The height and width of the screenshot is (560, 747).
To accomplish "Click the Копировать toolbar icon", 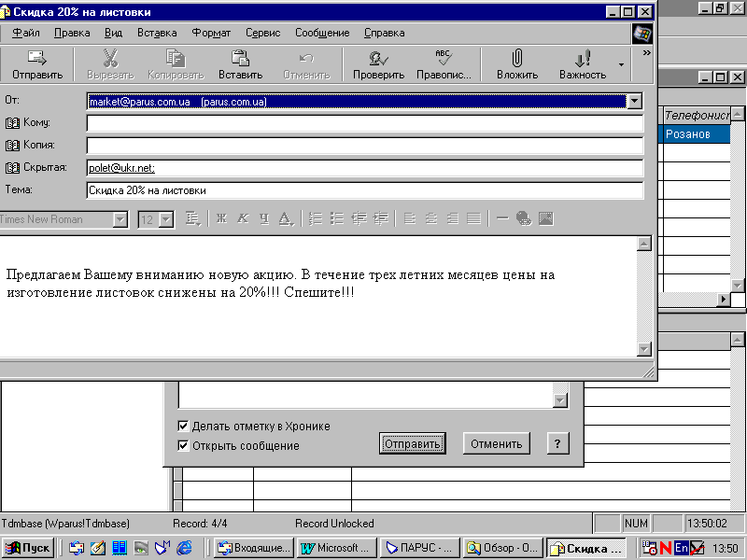I will pyautogui.click(x=176, y=59).
